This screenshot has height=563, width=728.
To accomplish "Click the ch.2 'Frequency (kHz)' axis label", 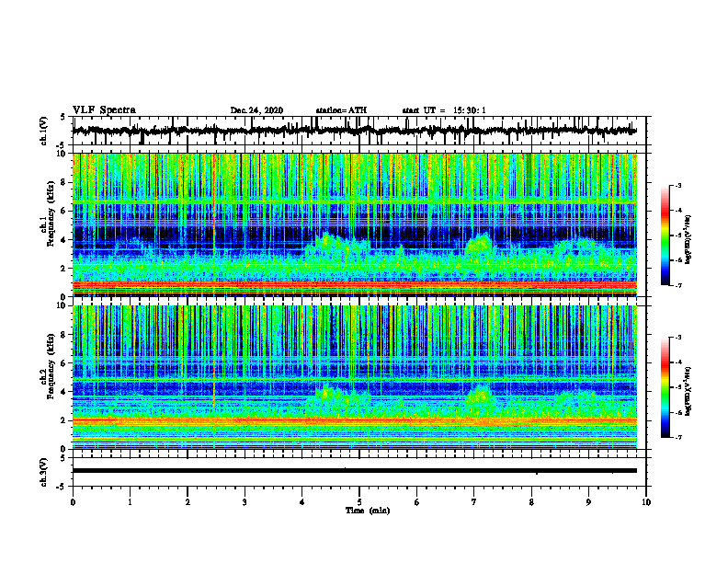I will (51, 365).
